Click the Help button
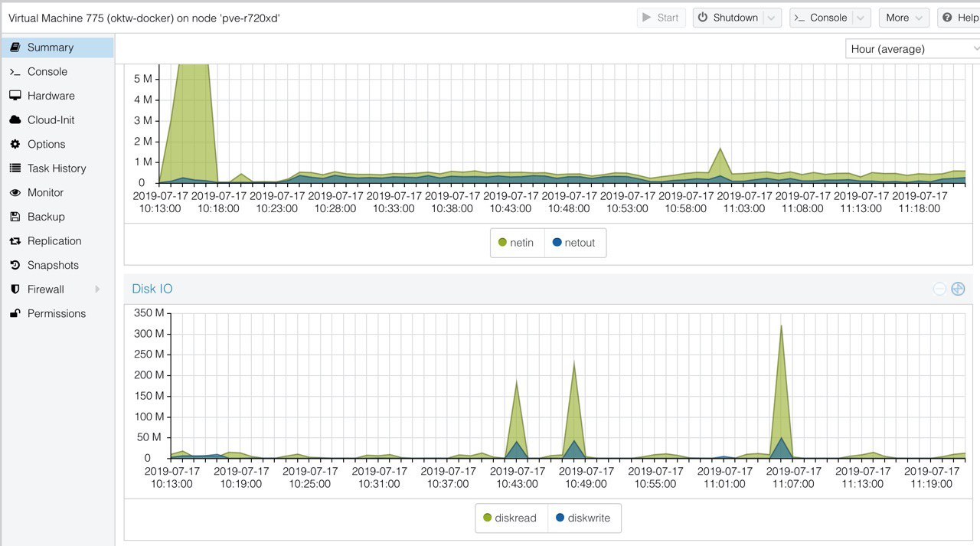This screenshot has height=546, width=980. point(959,18)
